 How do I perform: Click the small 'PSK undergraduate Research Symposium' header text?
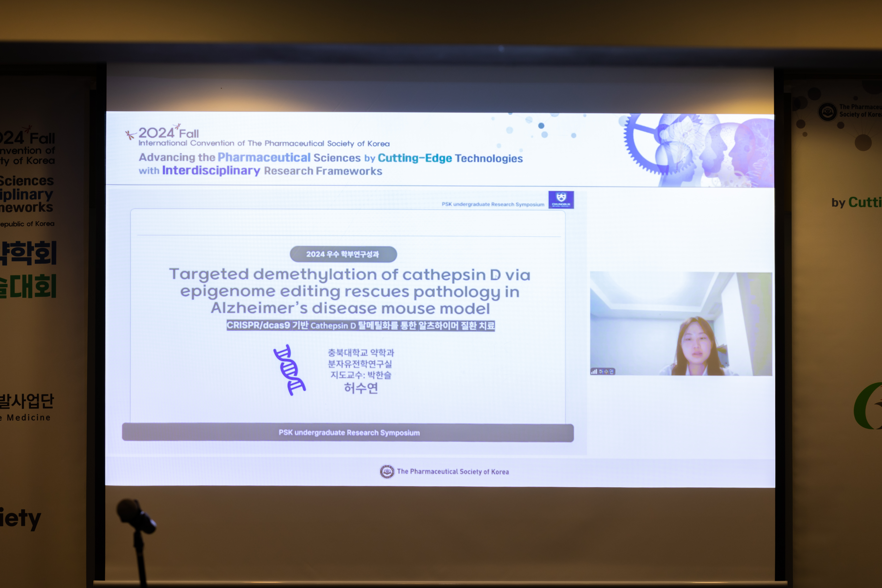click(x=493, y=204)
